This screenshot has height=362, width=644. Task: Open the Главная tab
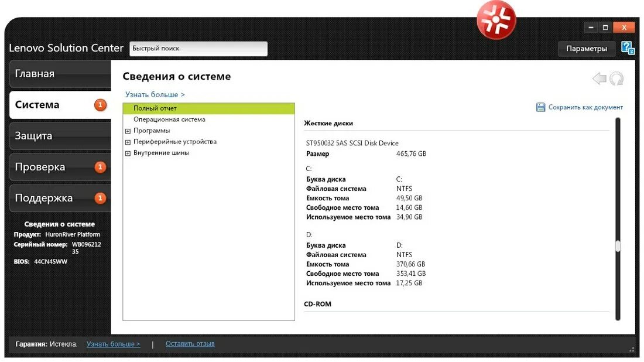pos(60,74)
